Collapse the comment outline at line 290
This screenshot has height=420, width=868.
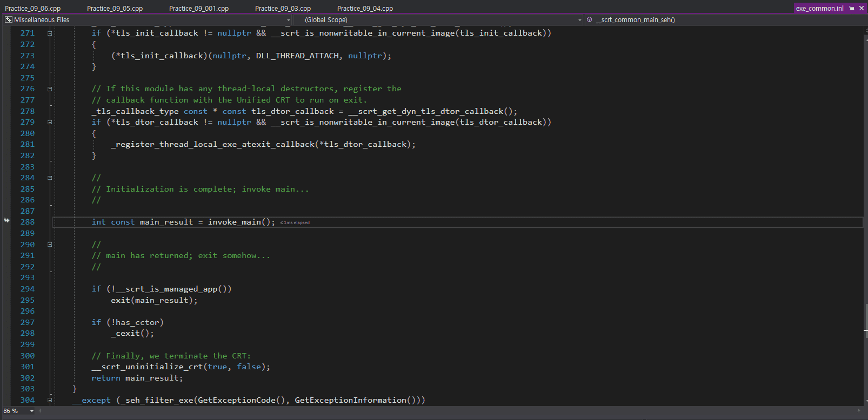click(50, 245)
